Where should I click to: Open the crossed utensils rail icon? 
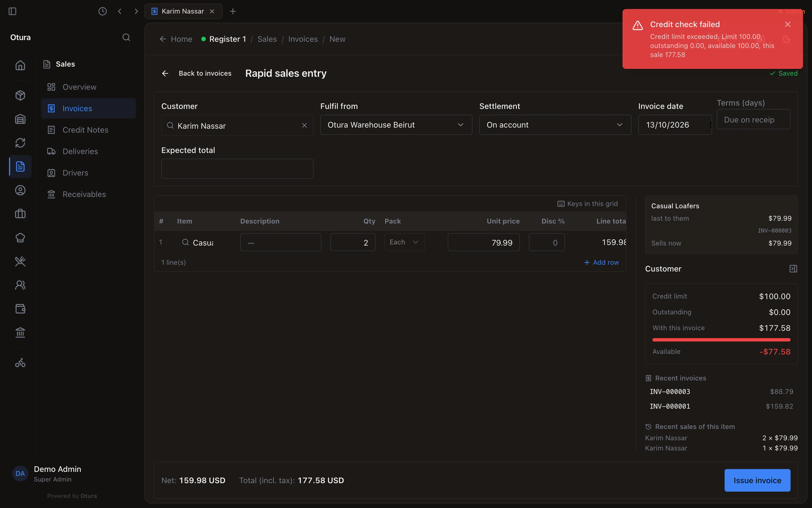[20, 261]
